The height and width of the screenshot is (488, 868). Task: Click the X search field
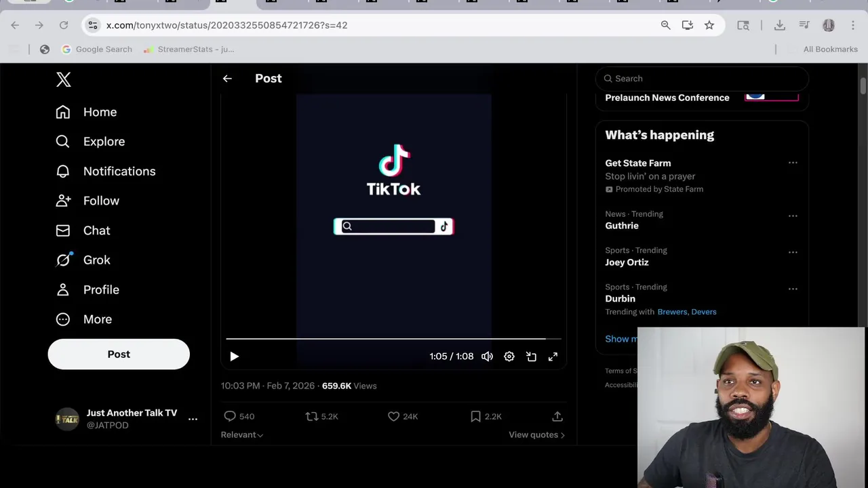(702, 79)
